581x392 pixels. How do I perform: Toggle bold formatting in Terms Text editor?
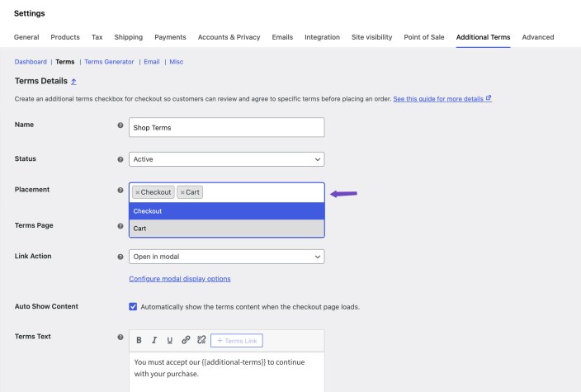[139, 340]
